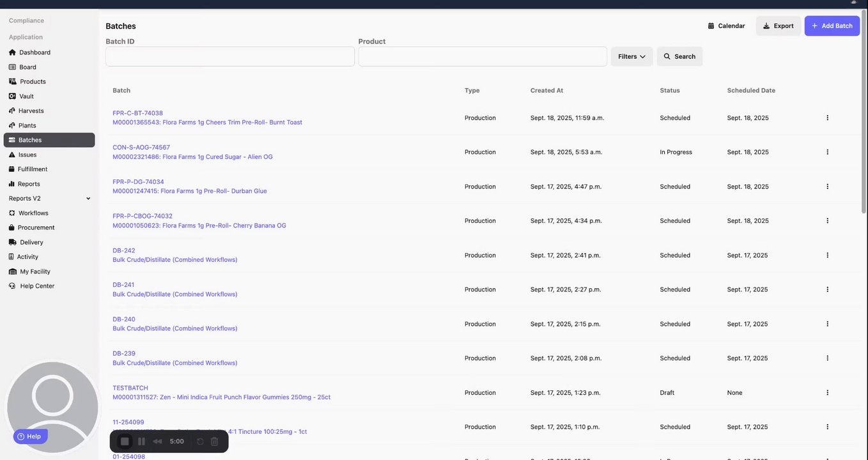Open the My Facility sidebar item
868x460 pixels.
[x=35, y=272]
